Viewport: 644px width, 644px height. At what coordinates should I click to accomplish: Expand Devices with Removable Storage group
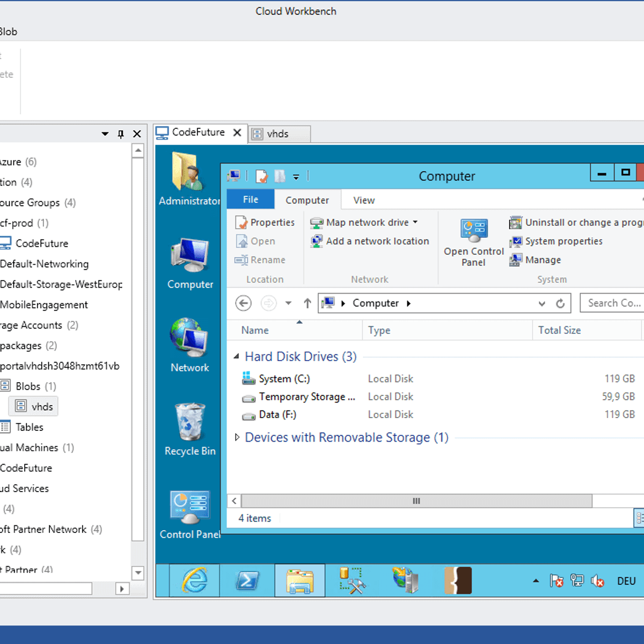pyautogui.click(x=237, y=437)
